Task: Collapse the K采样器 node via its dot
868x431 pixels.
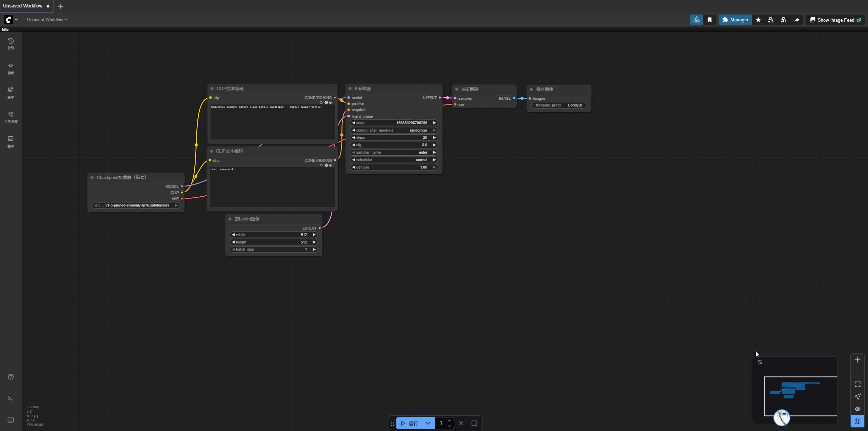Action: tap(350, 89)
